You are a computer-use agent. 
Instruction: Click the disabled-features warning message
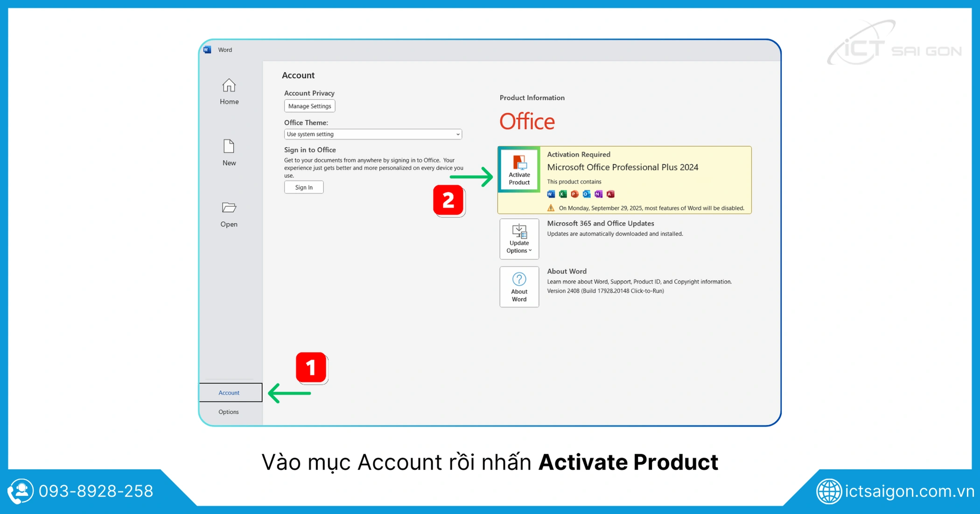[651, 208]
